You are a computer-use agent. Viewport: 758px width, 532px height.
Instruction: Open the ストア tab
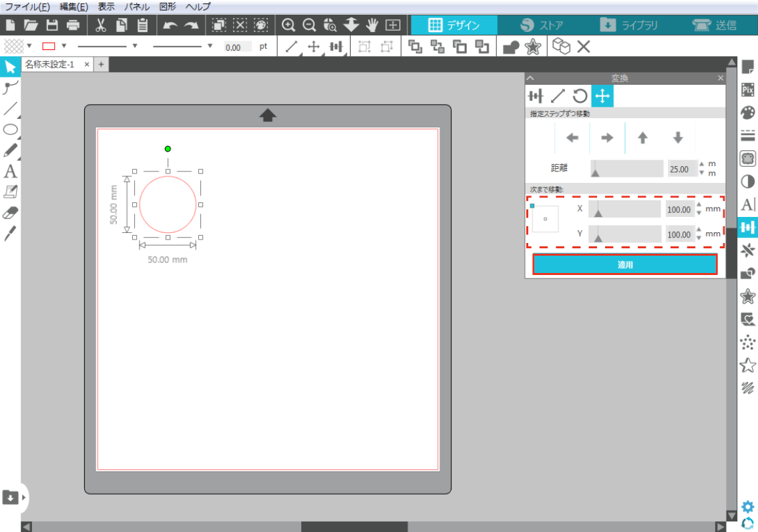click(x=541, y=25)
